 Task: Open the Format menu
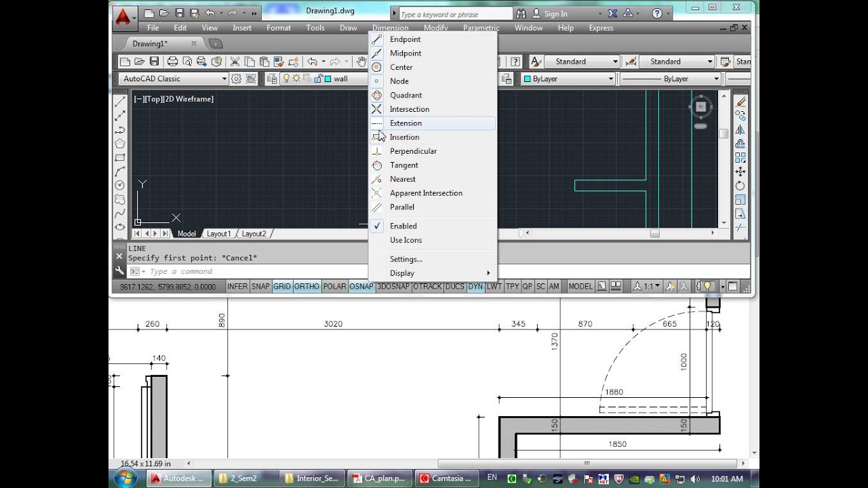pos(278,28)
